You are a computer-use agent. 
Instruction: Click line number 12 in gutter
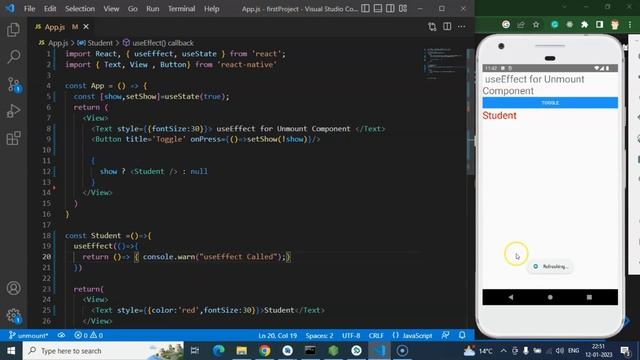tap(47, 171)
